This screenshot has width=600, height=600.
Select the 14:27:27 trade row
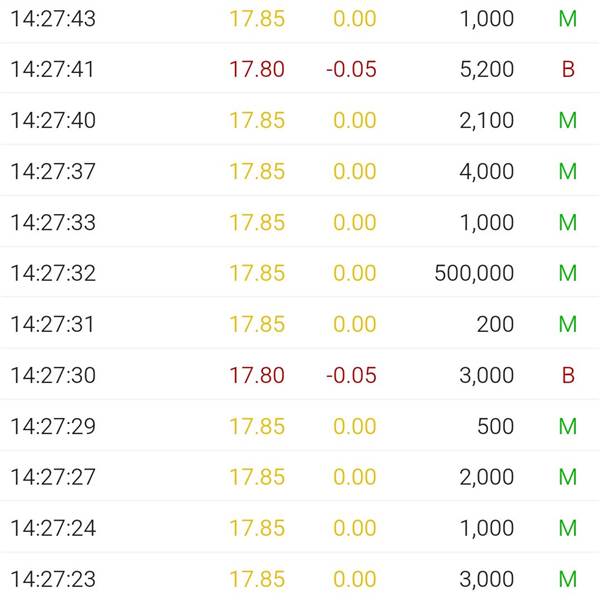pyautogui.click(x=300, y=477)
